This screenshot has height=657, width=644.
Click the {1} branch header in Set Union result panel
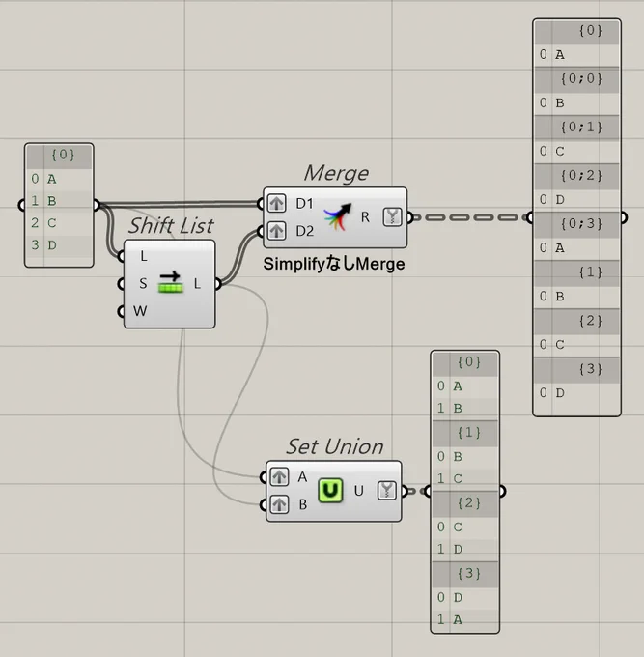coord(464,433)
